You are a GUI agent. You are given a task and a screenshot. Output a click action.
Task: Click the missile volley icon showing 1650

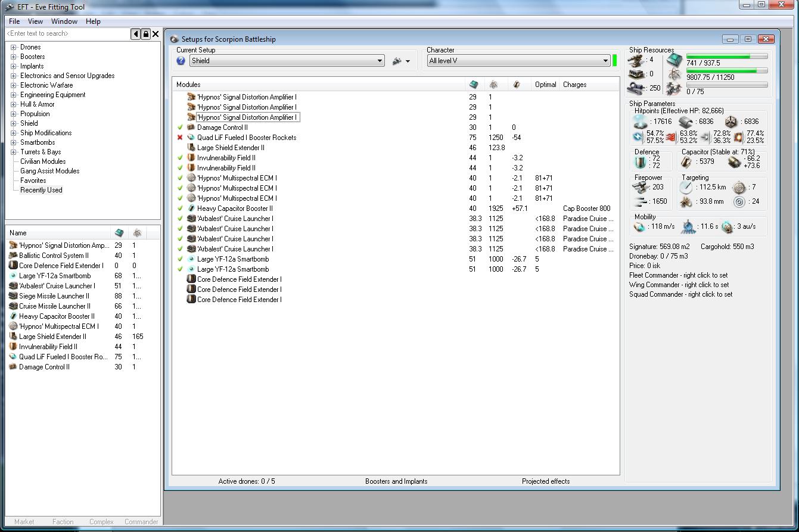click(x=642, y=202)
